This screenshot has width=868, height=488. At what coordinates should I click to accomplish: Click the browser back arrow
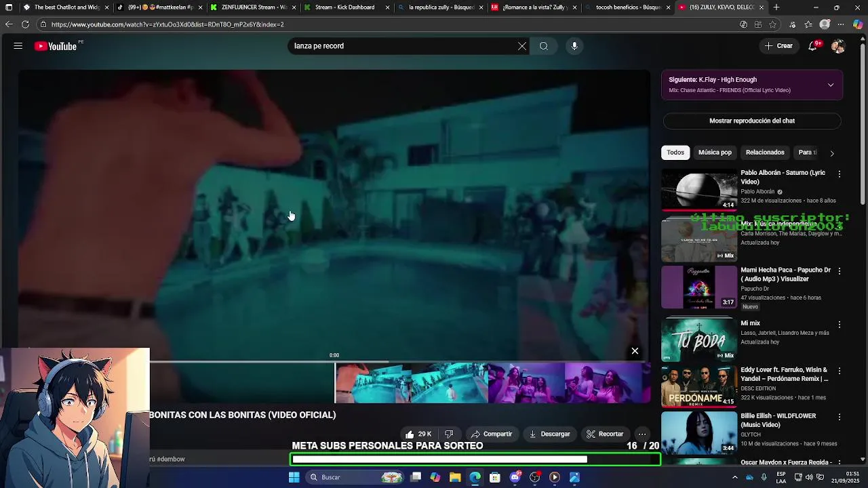click(9, 24)
